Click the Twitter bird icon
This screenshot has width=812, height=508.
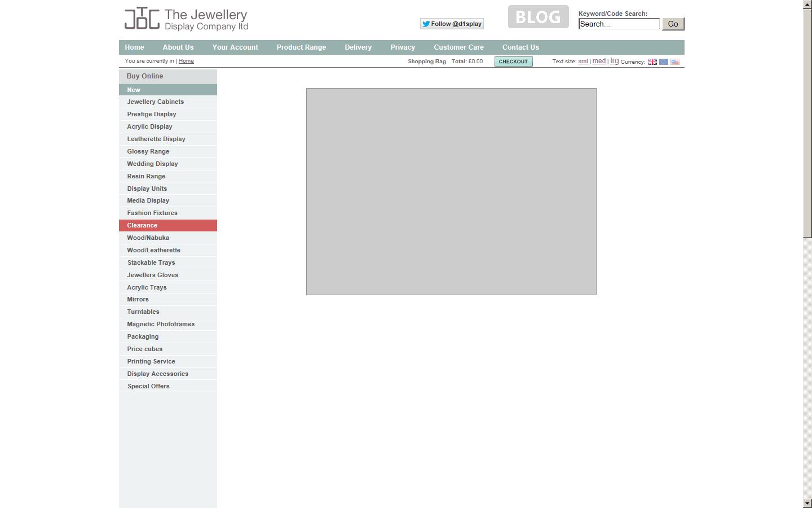click(x=426, y=24)
